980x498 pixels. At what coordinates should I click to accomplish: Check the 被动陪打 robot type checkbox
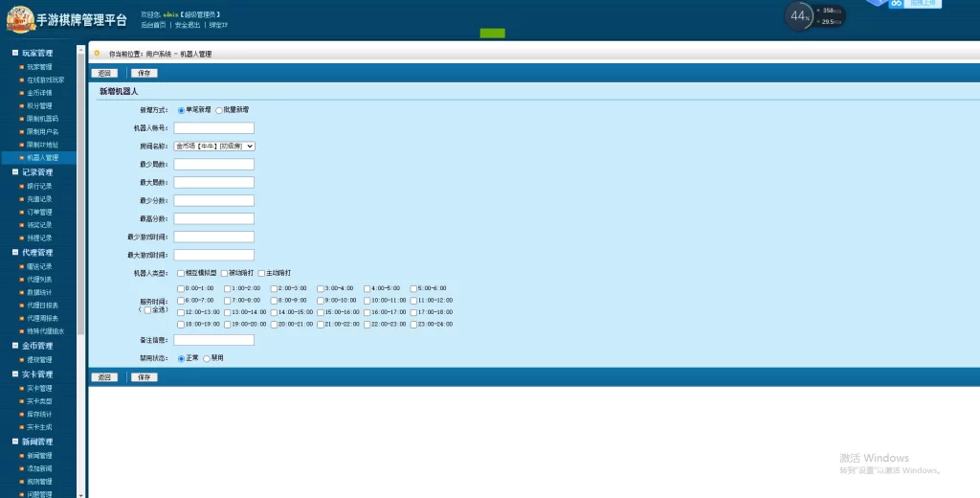pos(224,273)
